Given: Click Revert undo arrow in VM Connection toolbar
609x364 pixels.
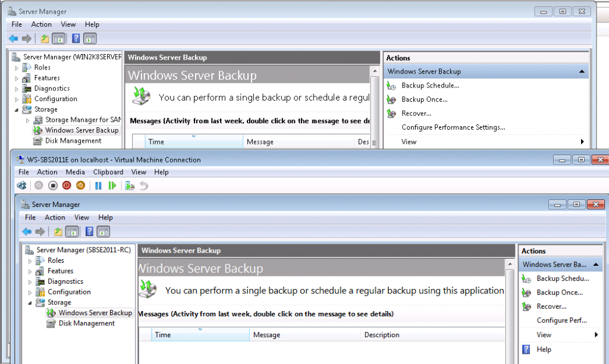Looking at the screenshot, I should 144,186.
